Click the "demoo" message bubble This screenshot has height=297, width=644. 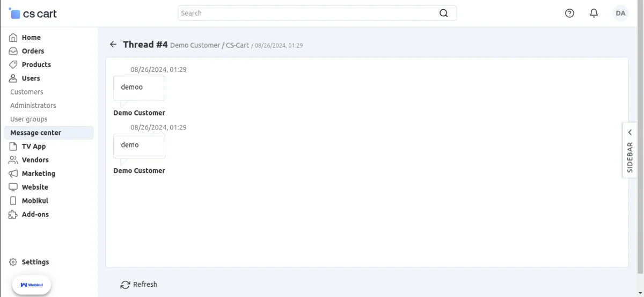coord(139,88)
